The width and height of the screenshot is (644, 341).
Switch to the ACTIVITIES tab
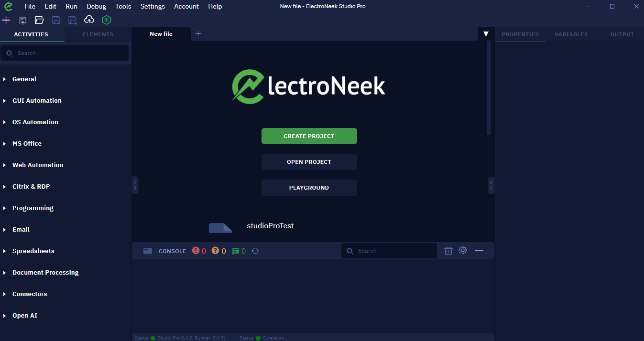(31, 34)
